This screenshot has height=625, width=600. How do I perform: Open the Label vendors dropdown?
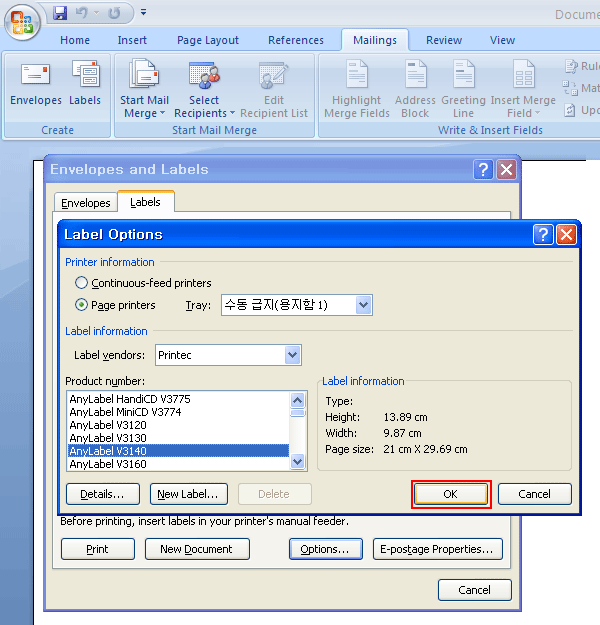(293, 355)
